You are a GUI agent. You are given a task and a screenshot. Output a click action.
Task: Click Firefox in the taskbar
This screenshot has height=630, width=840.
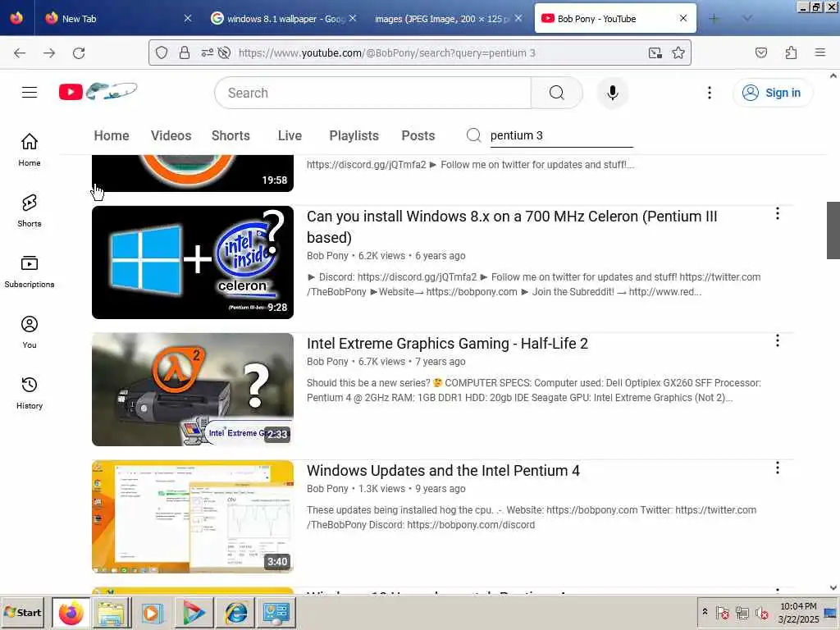(x=71, y=613)
